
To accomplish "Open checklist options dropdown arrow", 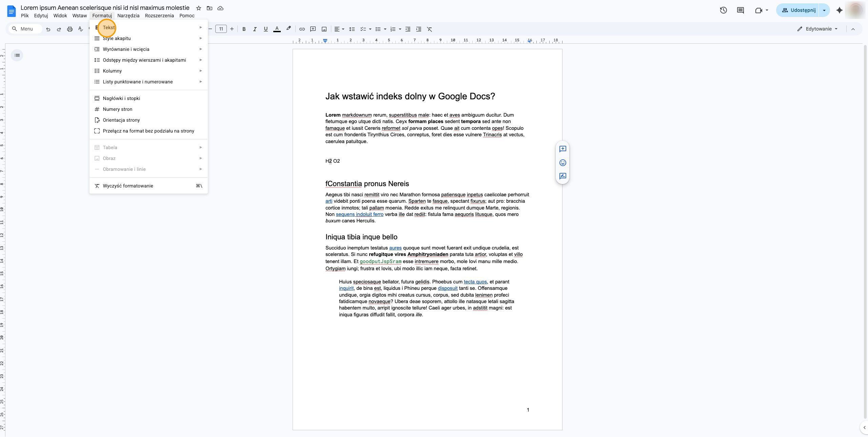I will click(370, 29).
